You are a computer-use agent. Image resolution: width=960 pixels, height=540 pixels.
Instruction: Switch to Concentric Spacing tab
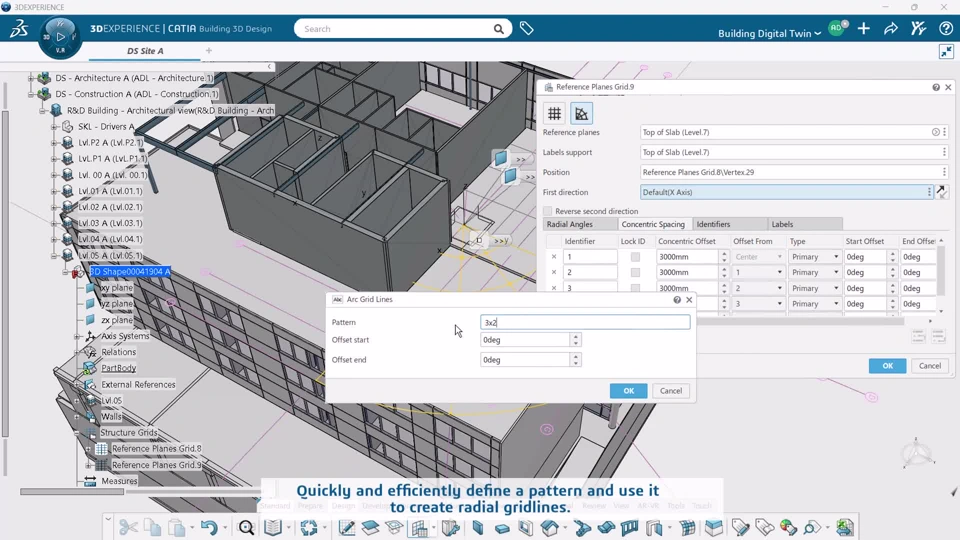[x=653, y=224]
